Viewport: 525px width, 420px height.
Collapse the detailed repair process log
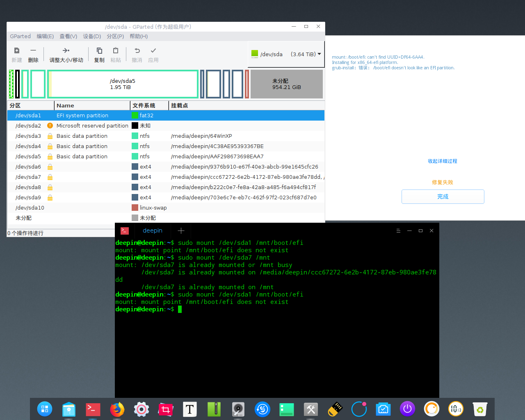[x=442, y=161]
